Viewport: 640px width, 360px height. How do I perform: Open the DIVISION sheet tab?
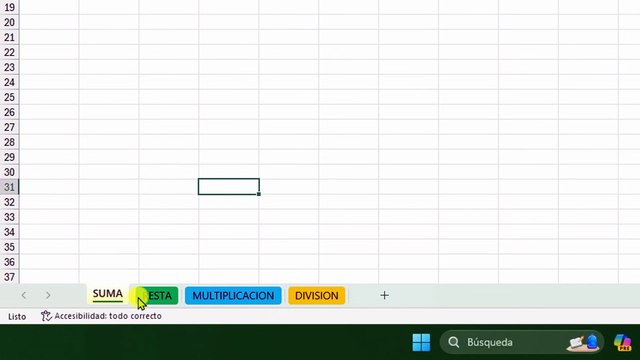click(x=316, y=296)
